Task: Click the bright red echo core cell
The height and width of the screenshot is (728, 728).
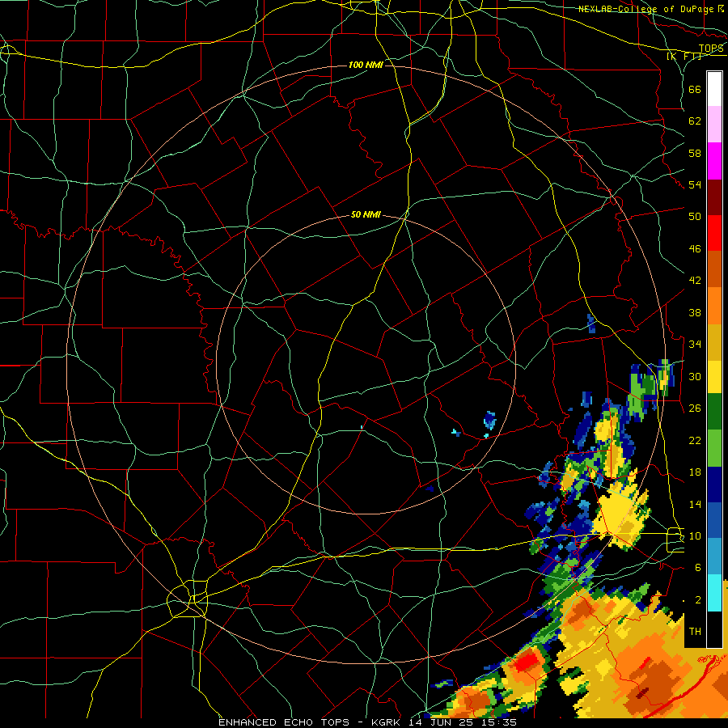Action: (x=527, y=662)
